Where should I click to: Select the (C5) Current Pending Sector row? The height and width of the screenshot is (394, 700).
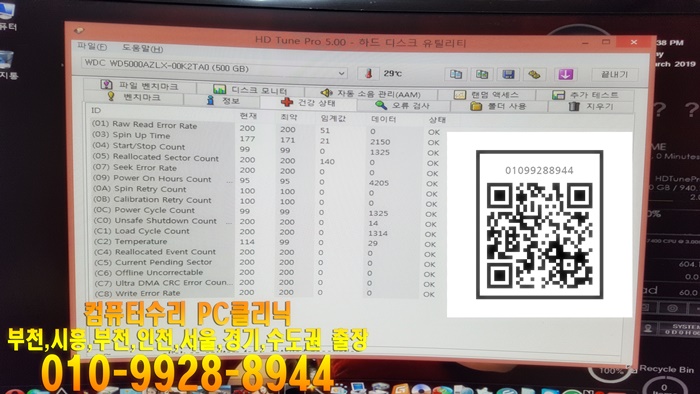pyautogui.click(x=266, y=262)
